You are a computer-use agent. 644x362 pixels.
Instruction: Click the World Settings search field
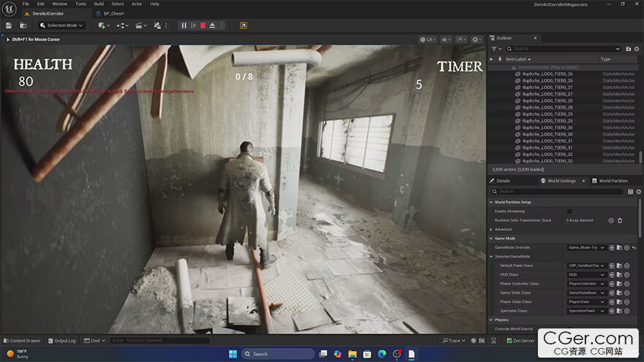coord(558,192)
